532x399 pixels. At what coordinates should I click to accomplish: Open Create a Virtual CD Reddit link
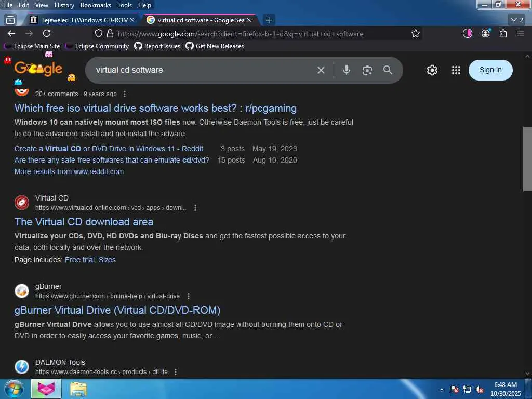109,149
